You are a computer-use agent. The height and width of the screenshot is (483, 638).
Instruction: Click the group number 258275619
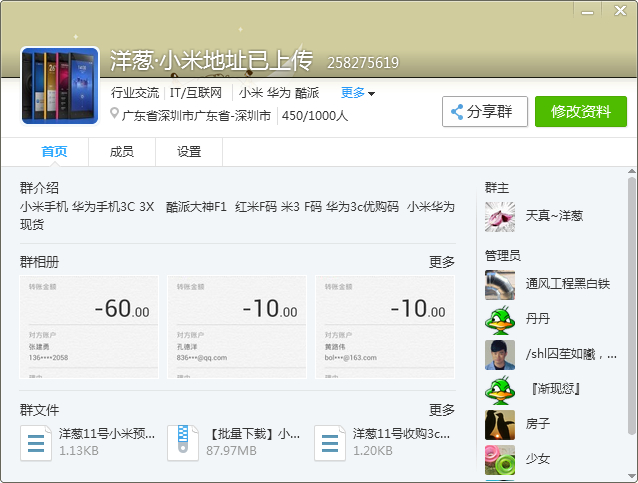click(x=363, y=63)
